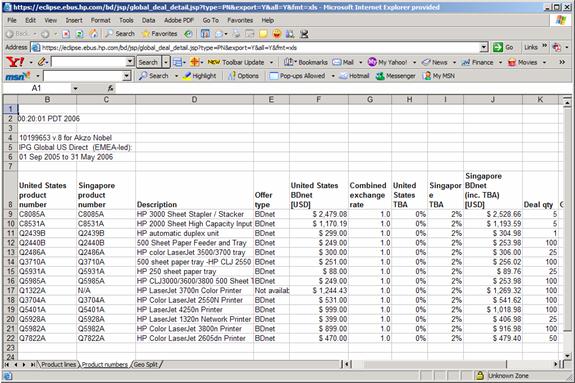Click the Yahoo My Yahoo! icon

(372, 62)
